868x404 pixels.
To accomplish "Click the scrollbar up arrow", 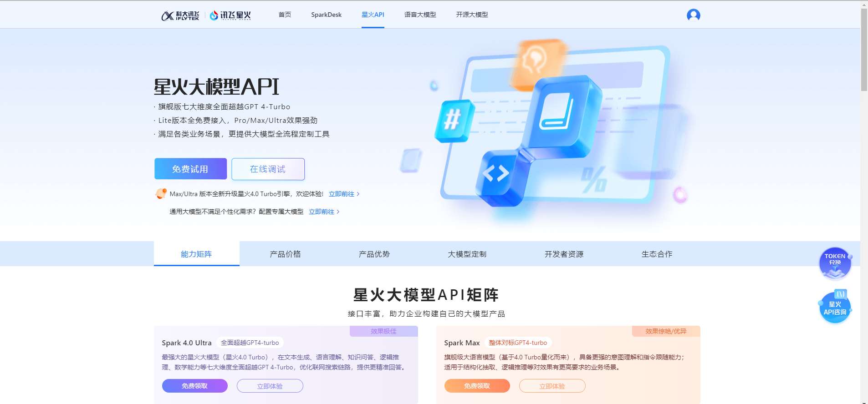I will (x=864, y=4).
